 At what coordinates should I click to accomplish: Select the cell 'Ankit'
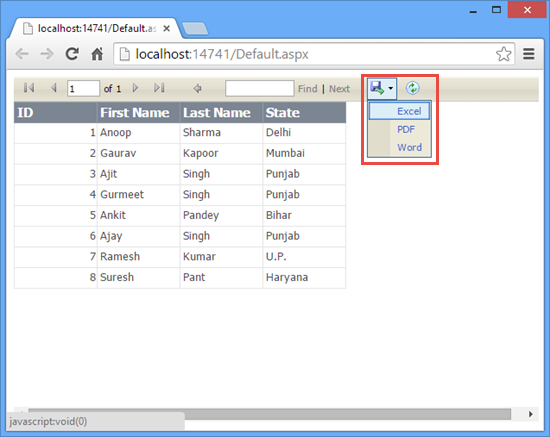[138, 215]
